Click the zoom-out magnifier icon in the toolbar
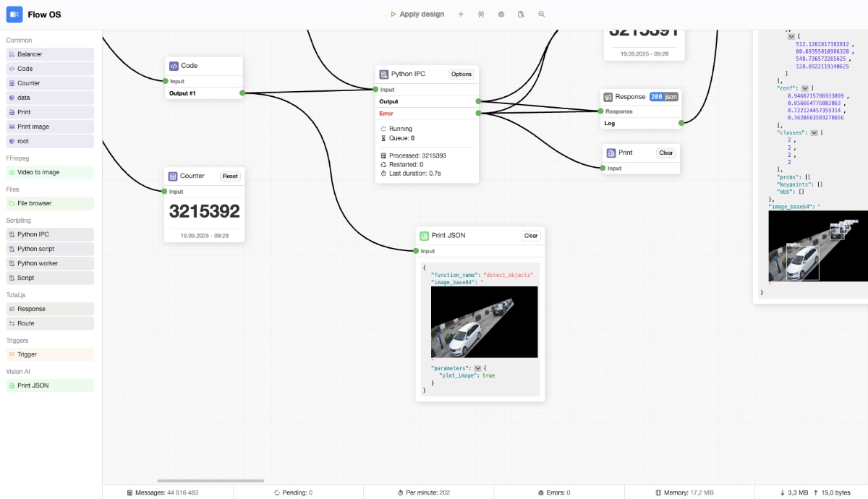This screenshot has width=868, height=499. pos(542,14)
